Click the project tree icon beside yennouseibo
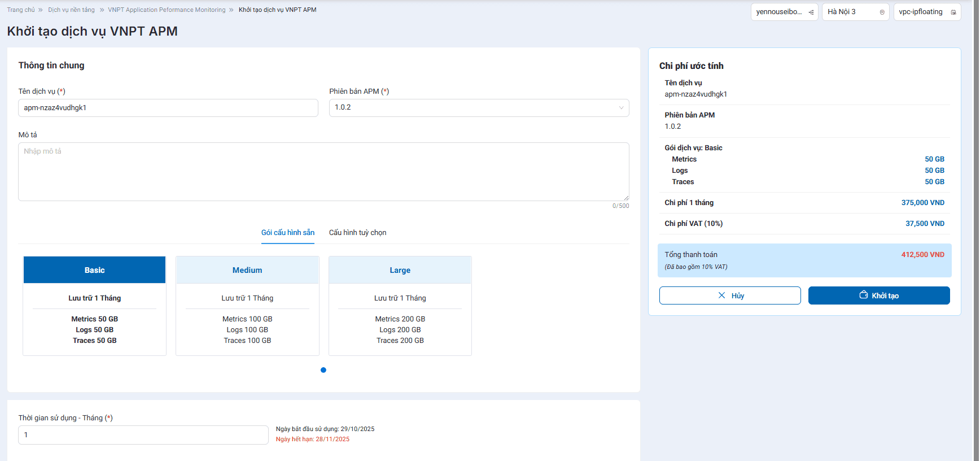Screen dimensions: 980x461 coord(811,12)
